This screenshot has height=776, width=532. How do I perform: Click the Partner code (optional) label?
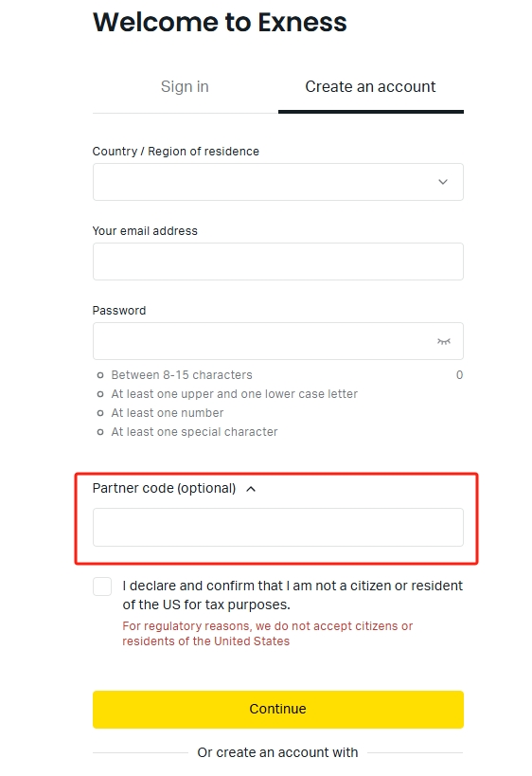[164, 489]
